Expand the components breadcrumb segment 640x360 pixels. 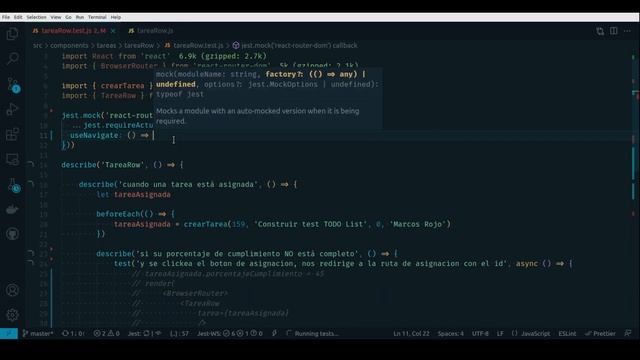coord(69,45)
